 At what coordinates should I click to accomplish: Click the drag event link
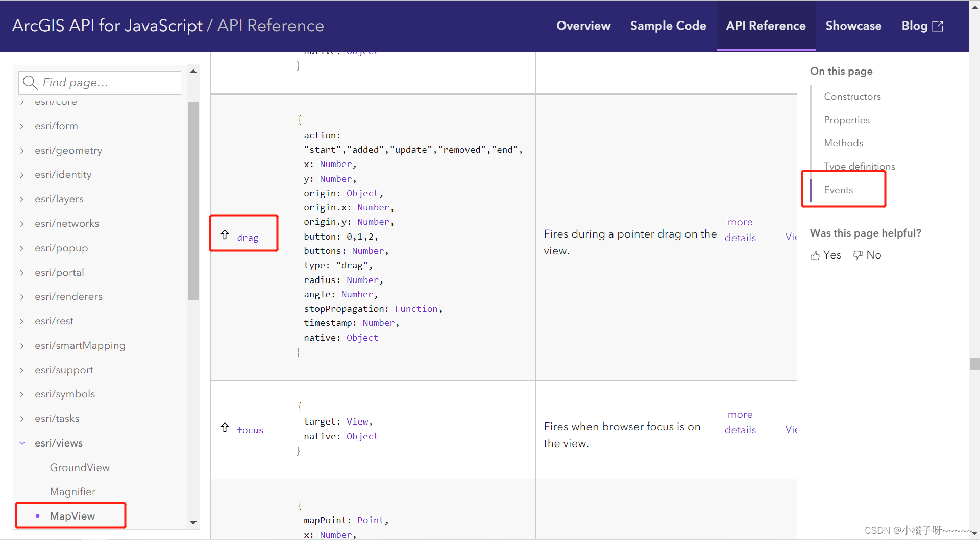[x=248, y=238]
